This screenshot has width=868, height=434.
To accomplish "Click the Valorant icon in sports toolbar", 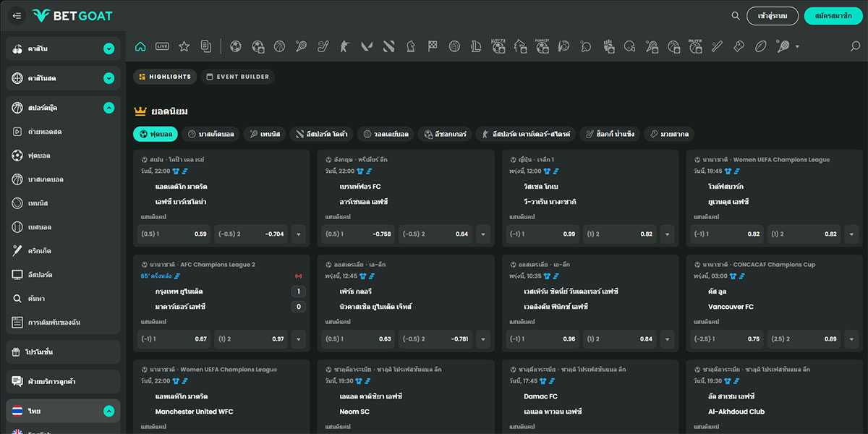I will [367, 46].
